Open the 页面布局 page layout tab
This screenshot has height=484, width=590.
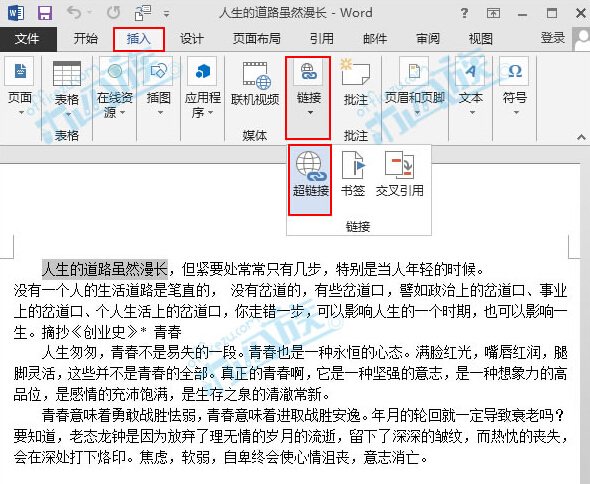pos(256,39)
